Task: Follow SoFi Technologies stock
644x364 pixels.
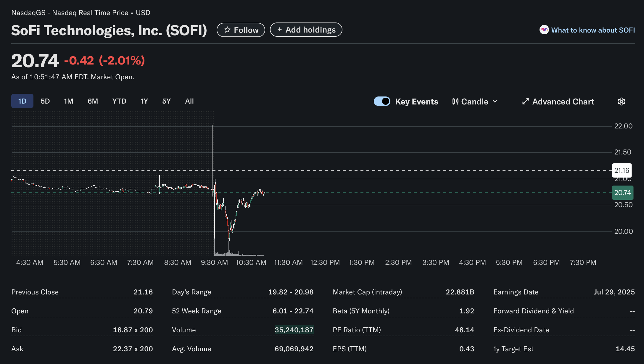Action: point(241,30)
